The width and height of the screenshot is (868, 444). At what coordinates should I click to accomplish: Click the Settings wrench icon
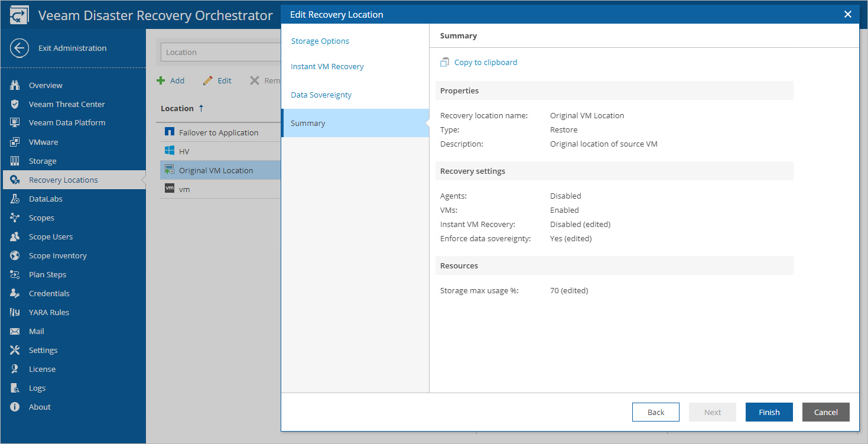(x=15, y=350)
